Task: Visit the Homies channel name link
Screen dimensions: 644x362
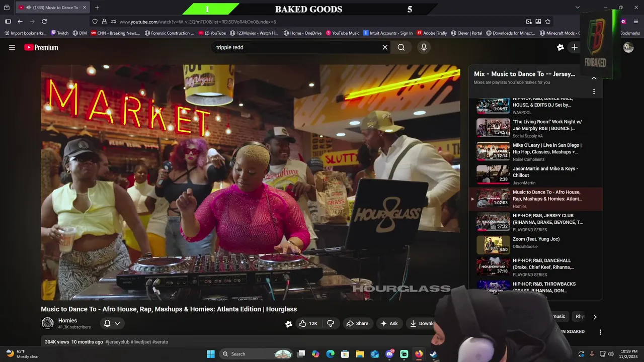Action: [x=67, y=320]
